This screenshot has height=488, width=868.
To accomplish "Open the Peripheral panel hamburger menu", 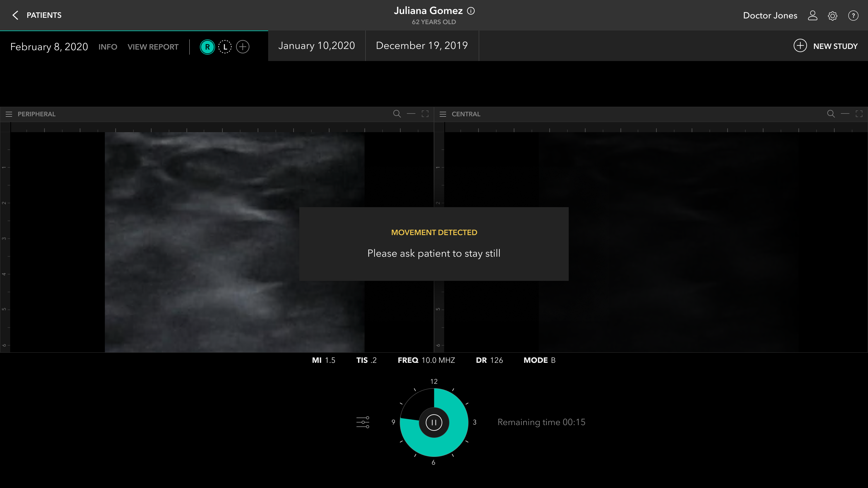I will (9, 114).
